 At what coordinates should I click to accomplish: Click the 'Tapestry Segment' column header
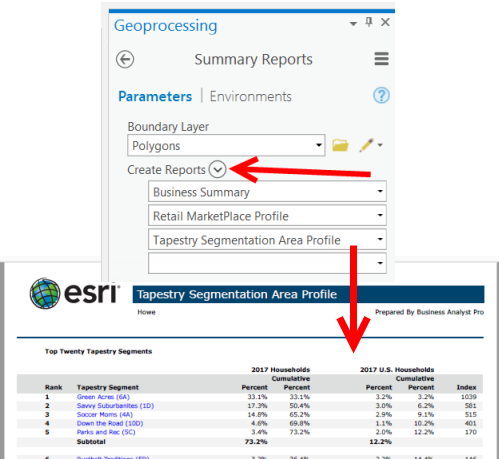pos(108,387)
